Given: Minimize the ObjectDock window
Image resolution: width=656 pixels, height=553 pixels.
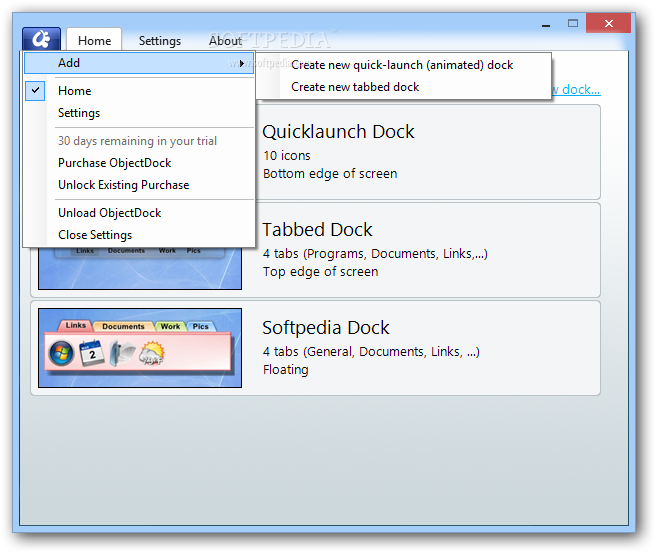Looking at the screenshot, I should click(x=546, y=24).
